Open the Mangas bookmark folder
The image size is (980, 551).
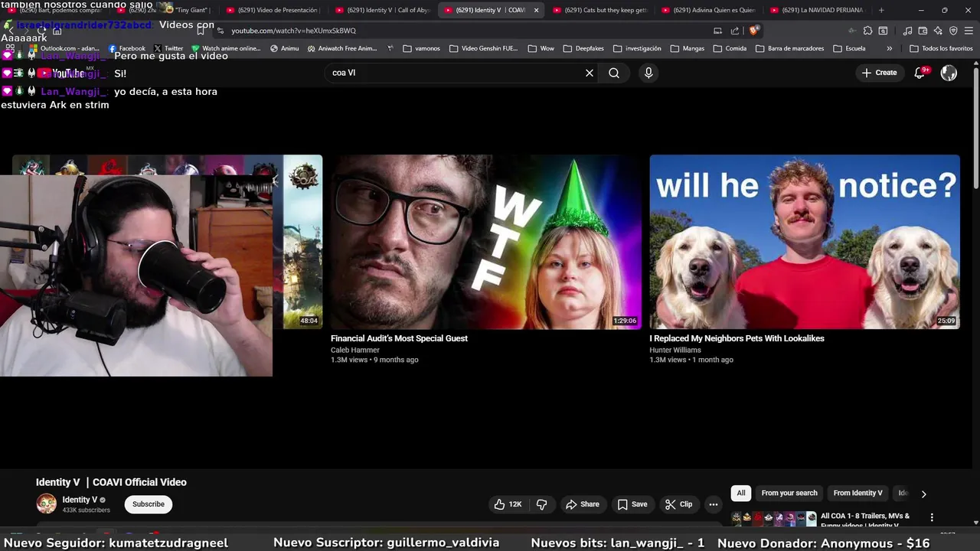point(687,48)
